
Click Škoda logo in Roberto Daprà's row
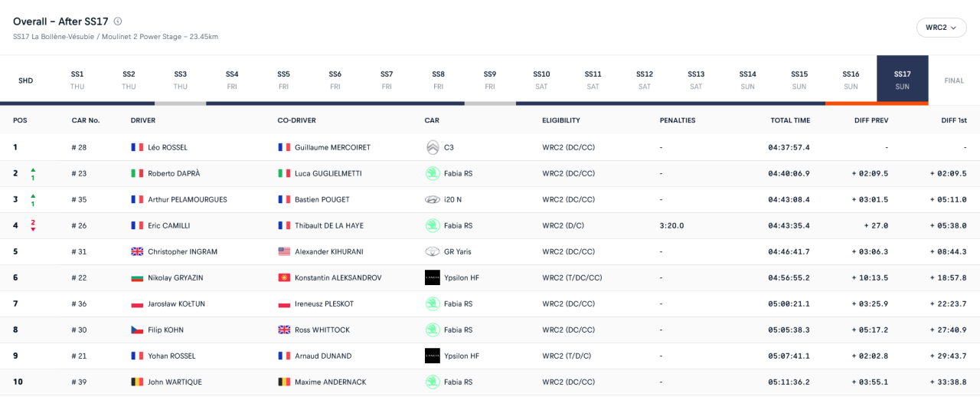tap(433, 173)
